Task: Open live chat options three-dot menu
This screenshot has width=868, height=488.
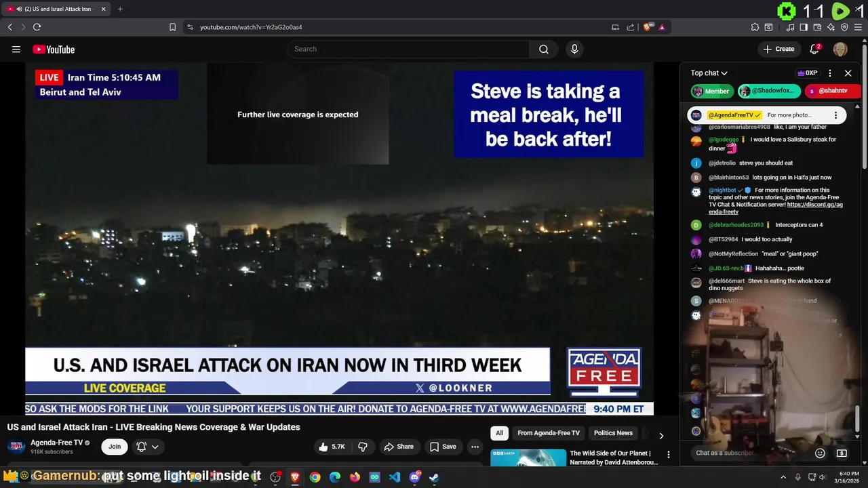Action: point(830,73)
